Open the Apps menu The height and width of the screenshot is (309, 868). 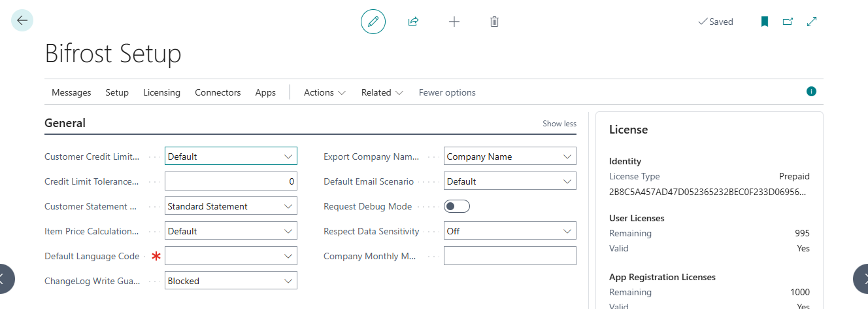click(x=265, y=92)
